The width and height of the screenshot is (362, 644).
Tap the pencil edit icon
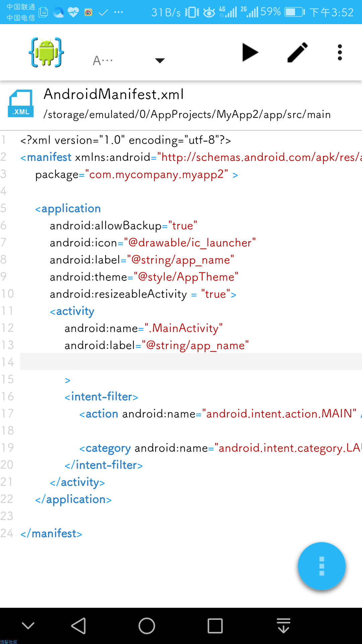coord(298,53)
